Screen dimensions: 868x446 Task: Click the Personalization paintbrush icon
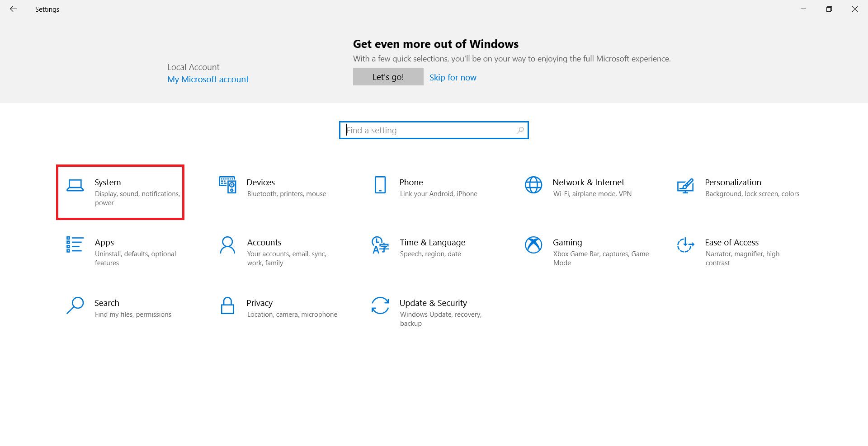tap(685, 186)
